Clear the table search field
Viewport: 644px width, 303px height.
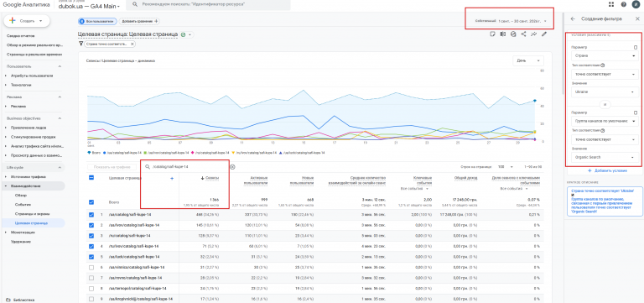point(232,167)
